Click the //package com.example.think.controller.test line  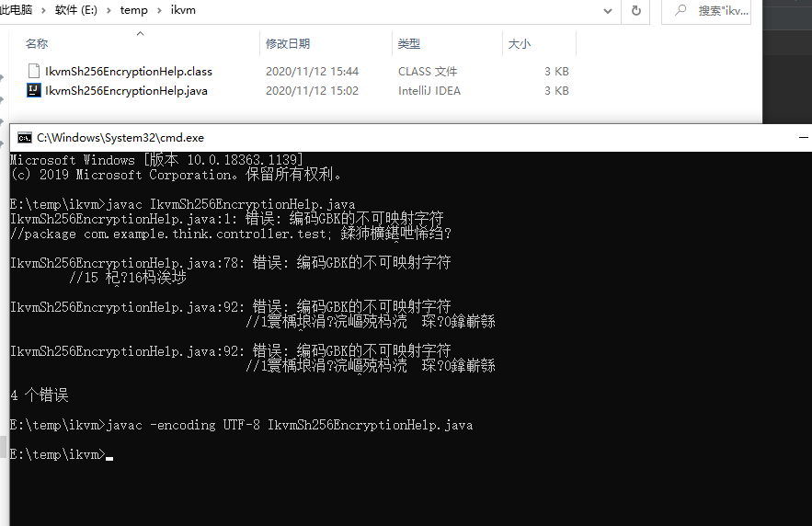point(231,234)
